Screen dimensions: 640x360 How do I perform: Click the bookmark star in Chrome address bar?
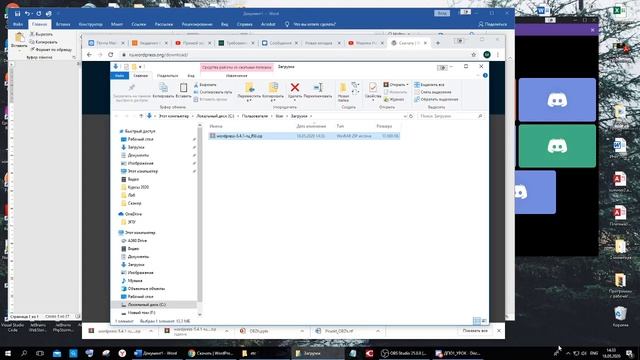tap(473, 54)
